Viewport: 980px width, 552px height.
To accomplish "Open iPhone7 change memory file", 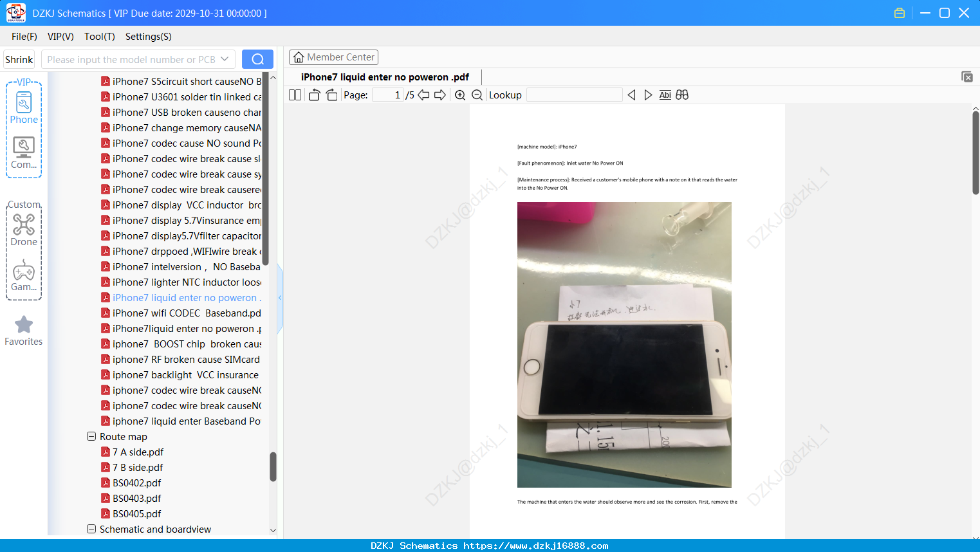I will [x=181, y=127].
